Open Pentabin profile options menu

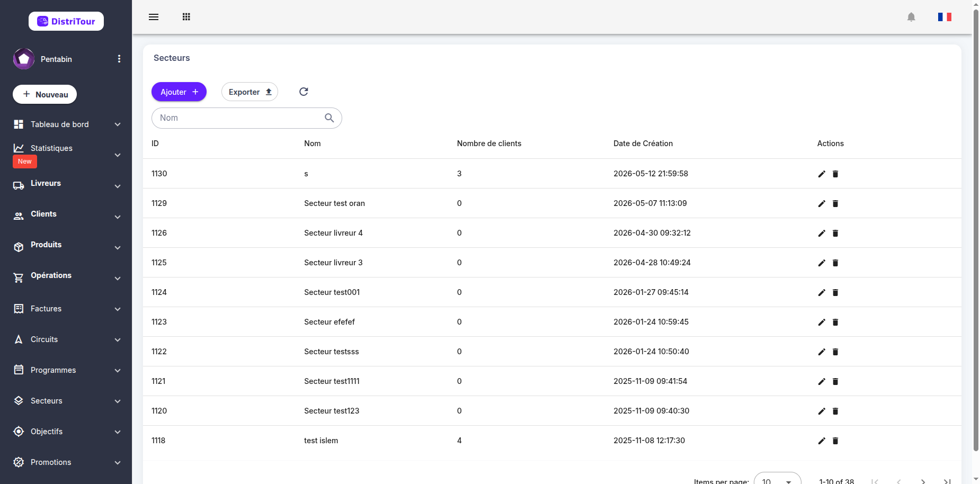click(x=119, y=59)
